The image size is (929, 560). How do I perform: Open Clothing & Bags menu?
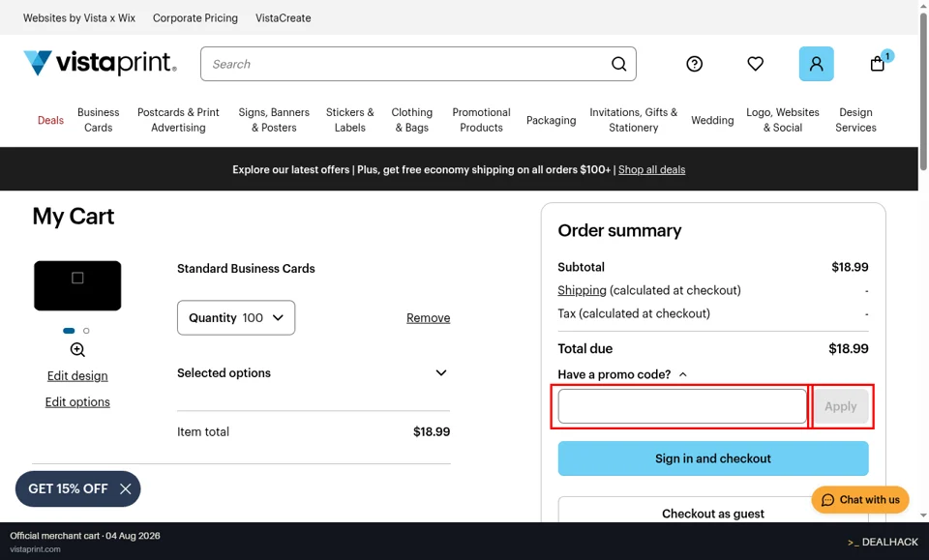[x=412, y=120]
